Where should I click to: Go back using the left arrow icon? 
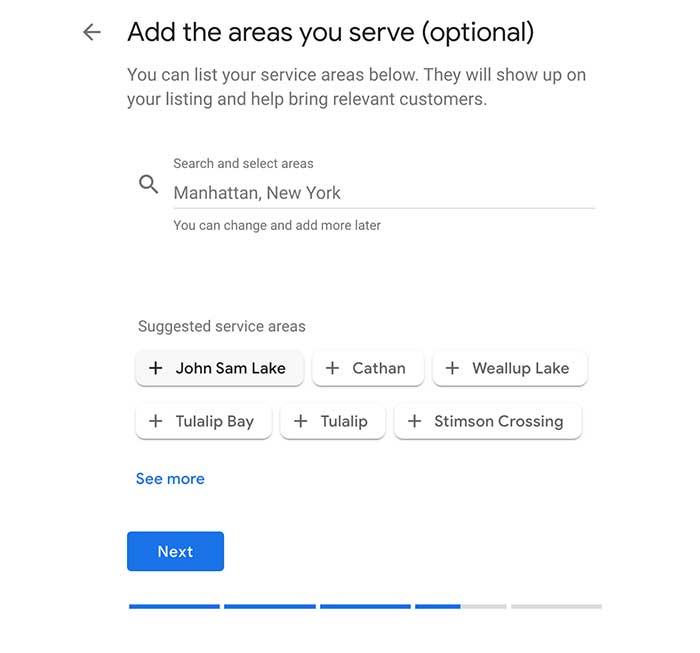pyautogui.click(x=92, y=32)
